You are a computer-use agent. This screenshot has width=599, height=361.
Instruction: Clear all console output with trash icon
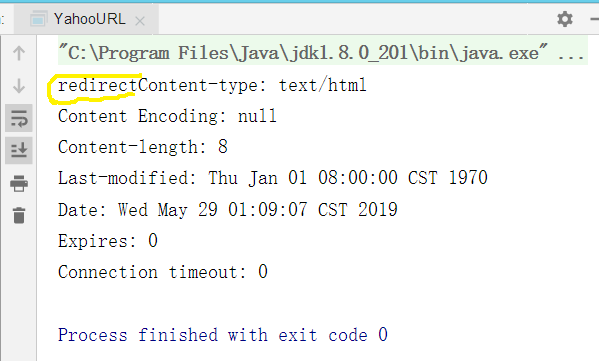19,215
